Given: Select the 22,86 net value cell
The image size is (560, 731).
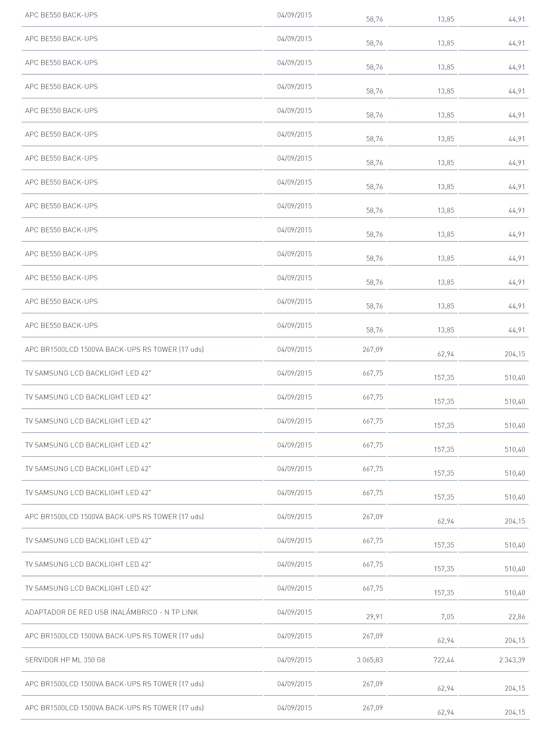Looking at the screenshot, I should coord(517,617).
